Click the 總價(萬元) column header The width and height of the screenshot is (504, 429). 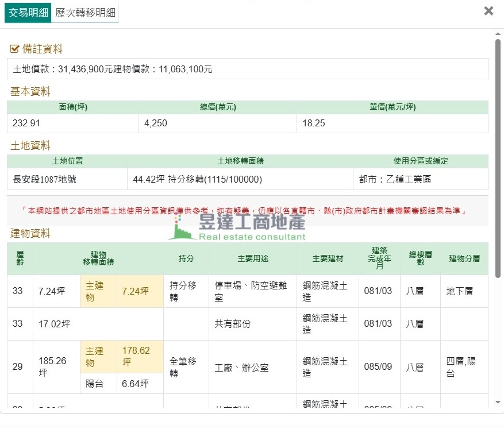[x=218, y=107]
